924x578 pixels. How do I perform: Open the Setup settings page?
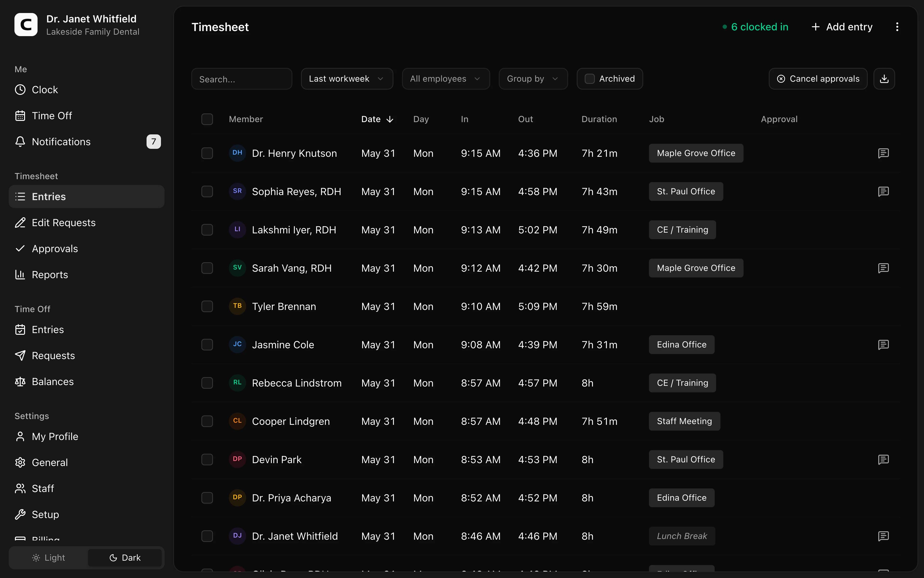click(x=87, y=515)
